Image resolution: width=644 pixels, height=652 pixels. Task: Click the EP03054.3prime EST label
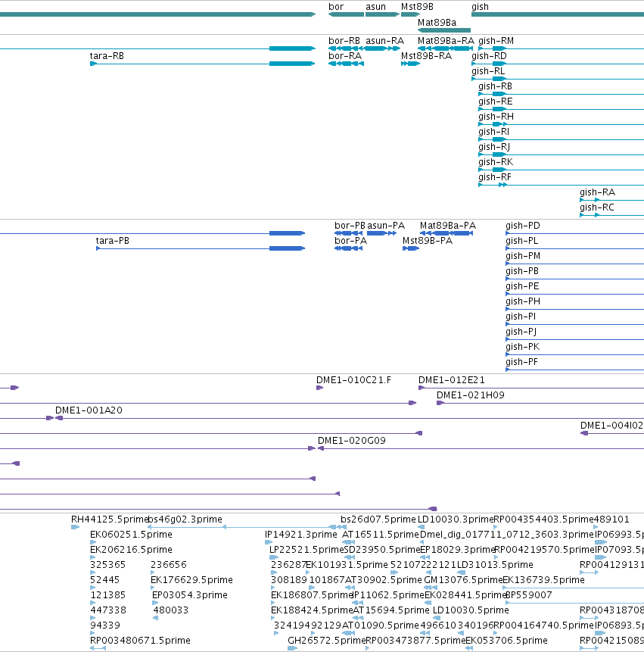click(190, 595)
